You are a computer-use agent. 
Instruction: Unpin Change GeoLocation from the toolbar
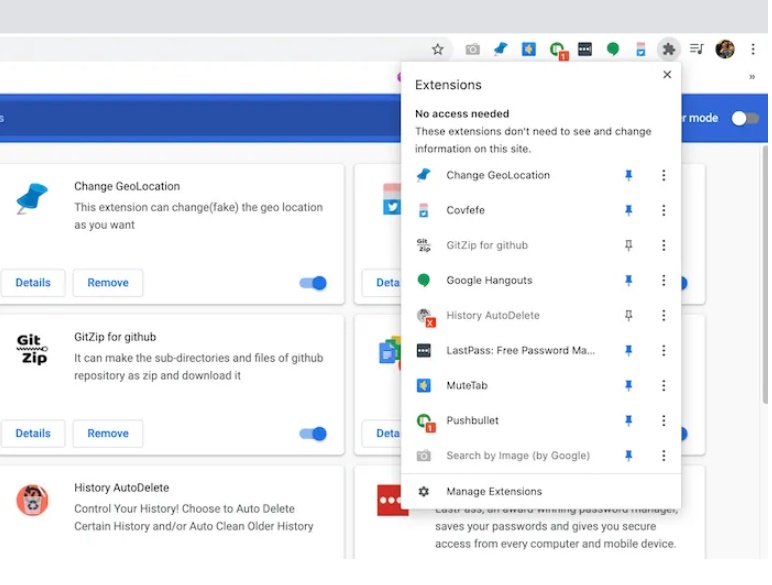(x=628, y=175)
